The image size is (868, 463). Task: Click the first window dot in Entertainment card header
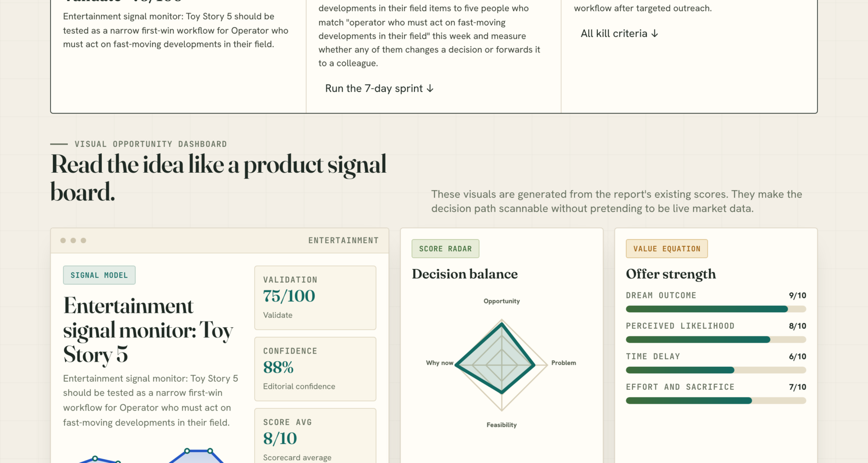pyautogui.click(x=63, y=241)
